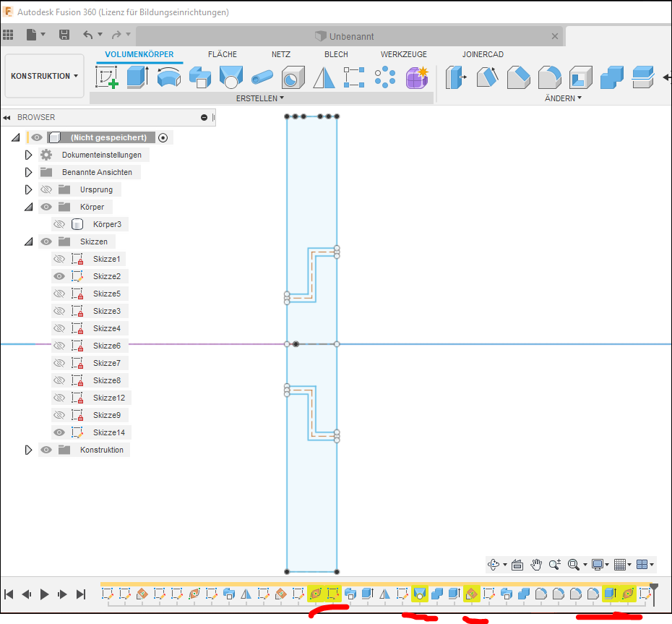Image resolution: width=672 pixels, height=624 pixels.
Task: Select the Circular Pattern dots icon
Action: pyautogui.click(x=385, y=75)
